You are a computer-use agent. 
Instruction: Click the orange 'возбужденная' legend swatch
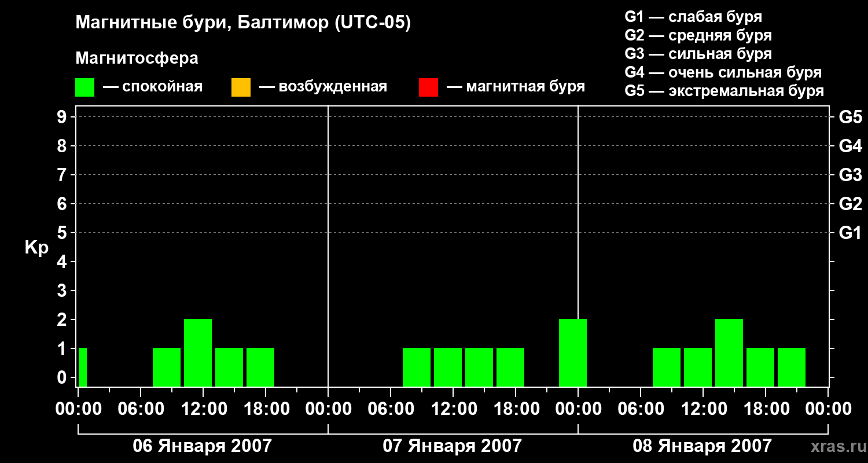(241, 87)
